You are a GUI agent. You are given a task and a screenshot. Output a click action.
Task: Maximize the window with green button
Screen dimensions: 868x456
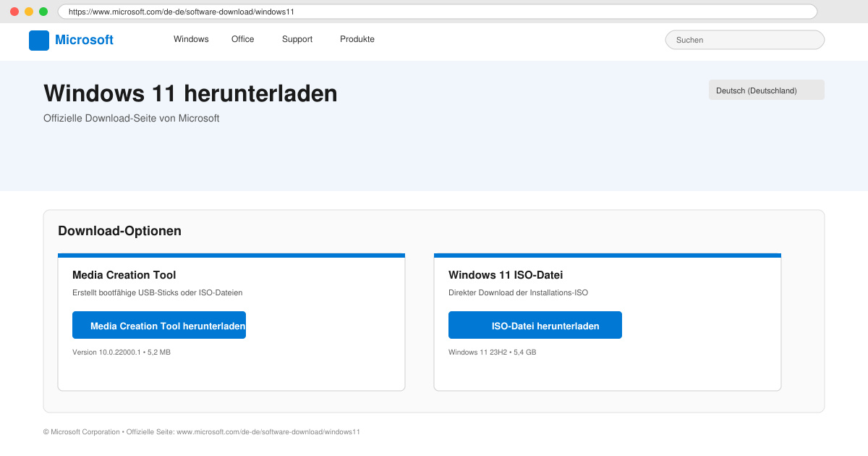[43, 12]
